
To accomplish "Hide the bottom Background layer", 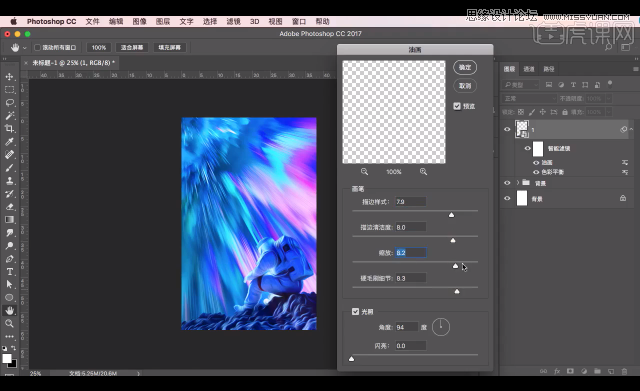I will 507,198.
